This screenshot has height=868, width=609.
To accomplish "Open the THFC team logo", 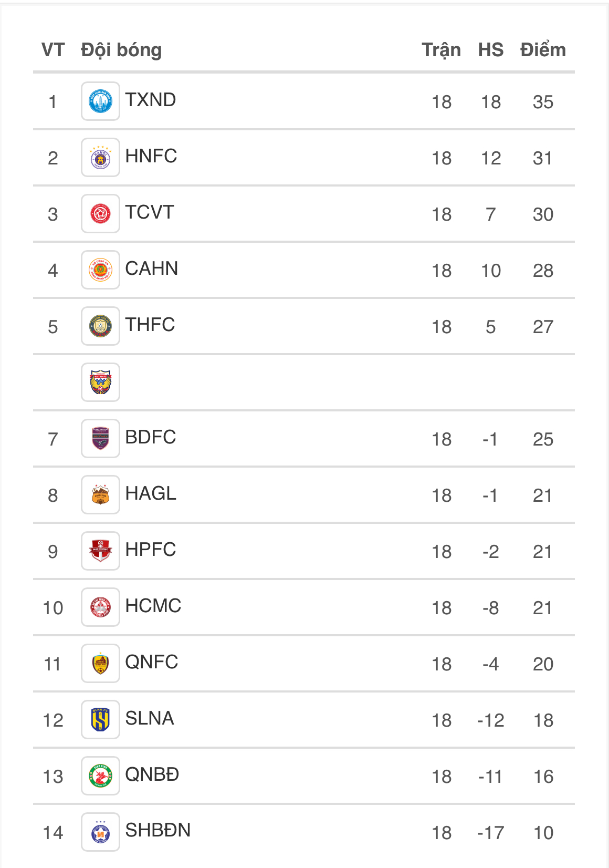I will coord(100,326).
